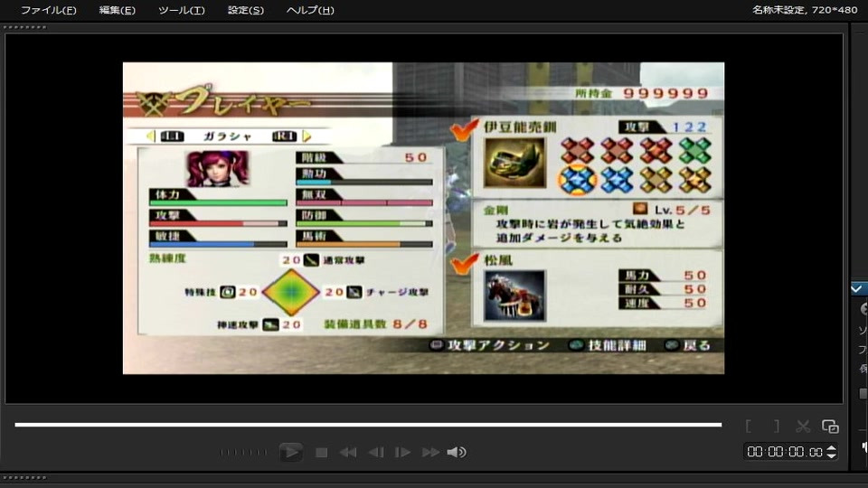Click the Stop button
The image size is (868, 488).
click(321, 453)
